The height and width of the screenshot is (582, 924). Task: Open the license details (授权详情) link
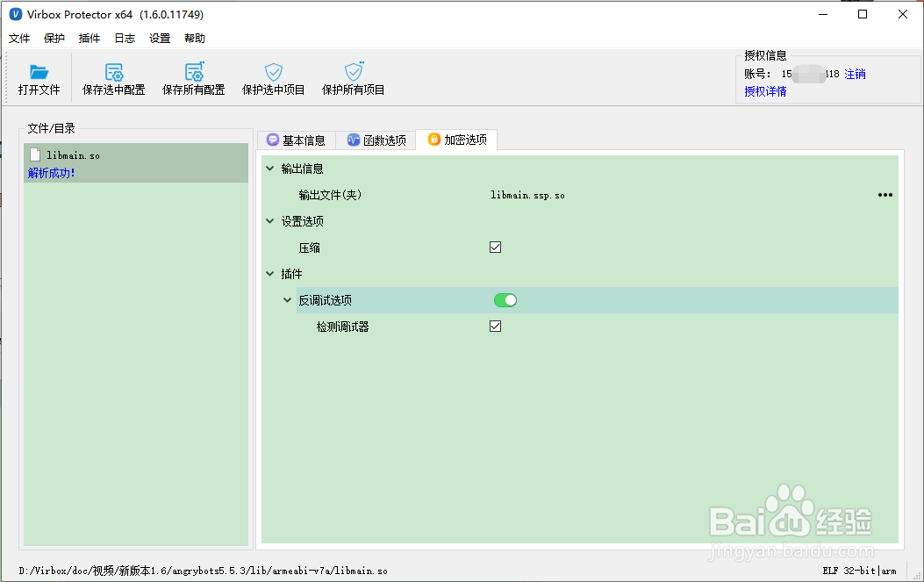(765, 91)
